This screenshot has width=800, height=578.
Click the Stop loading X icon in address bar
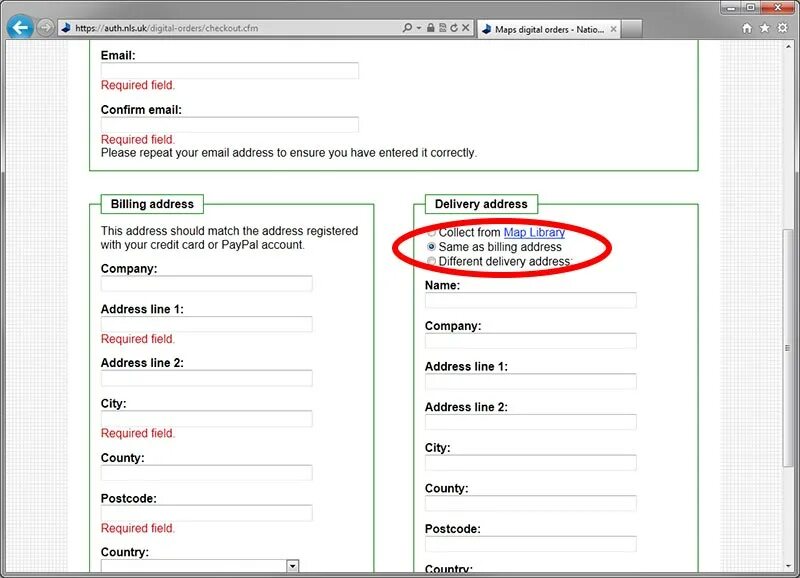465,28
